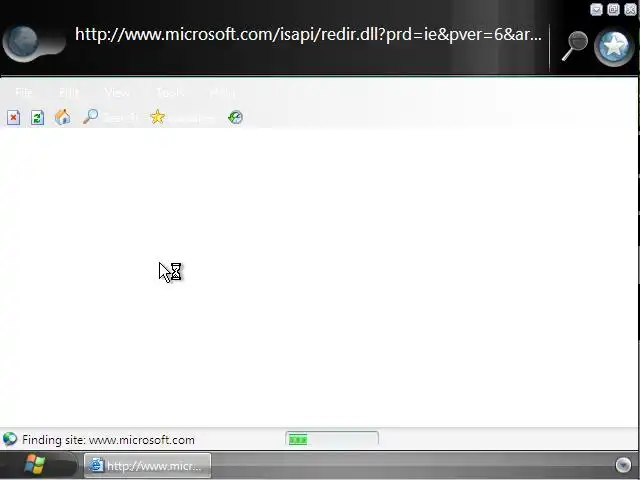The image size is (640, 480).
Task: Refresh the page with green arrows icon
Action: [x=38, y=118]
